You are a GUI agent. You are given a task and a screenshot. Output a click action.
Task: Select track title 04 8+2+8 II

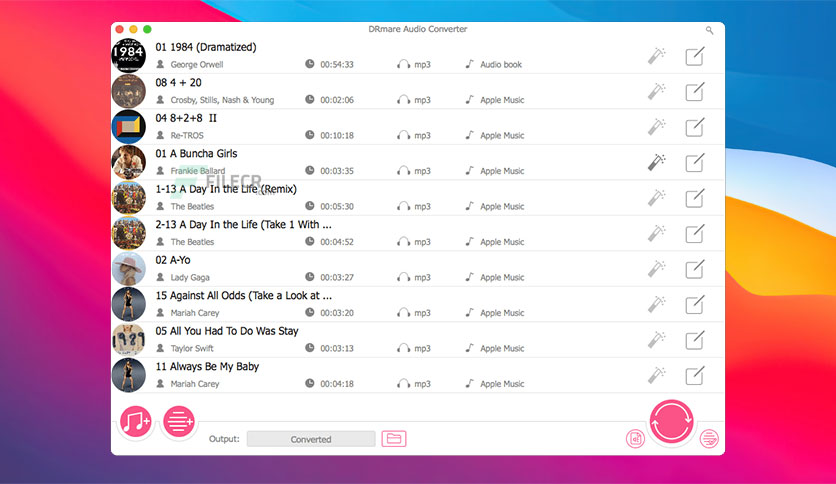(186, 118)
